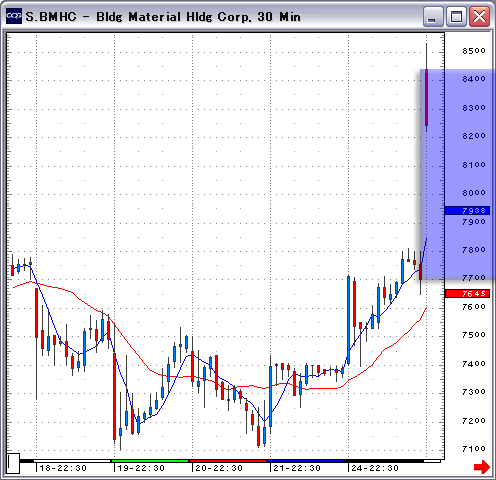This screenshot has width=496, height=480.
Task: Click the blue highlighted region on price scale
Action: point(468,174)
